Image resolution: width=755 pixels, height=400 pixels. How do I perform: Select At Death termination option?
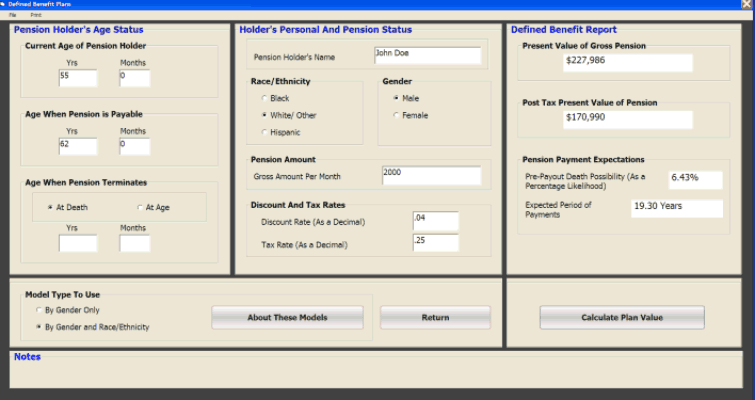(x=50, y=207)
